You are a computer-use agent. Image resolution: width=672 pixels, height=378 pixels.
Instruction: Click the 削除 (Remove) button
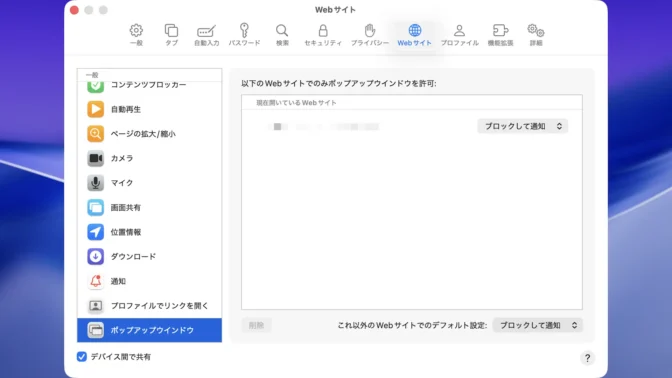click(256, 325)
